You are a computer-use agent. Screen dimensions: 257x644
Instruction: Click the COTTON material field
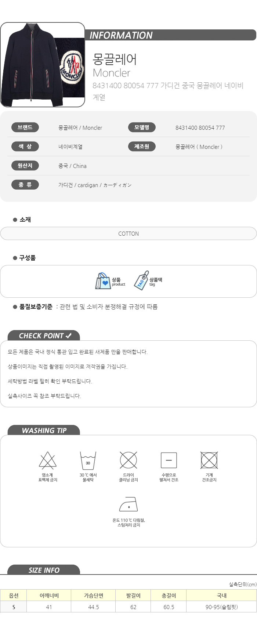coord(128,233)
